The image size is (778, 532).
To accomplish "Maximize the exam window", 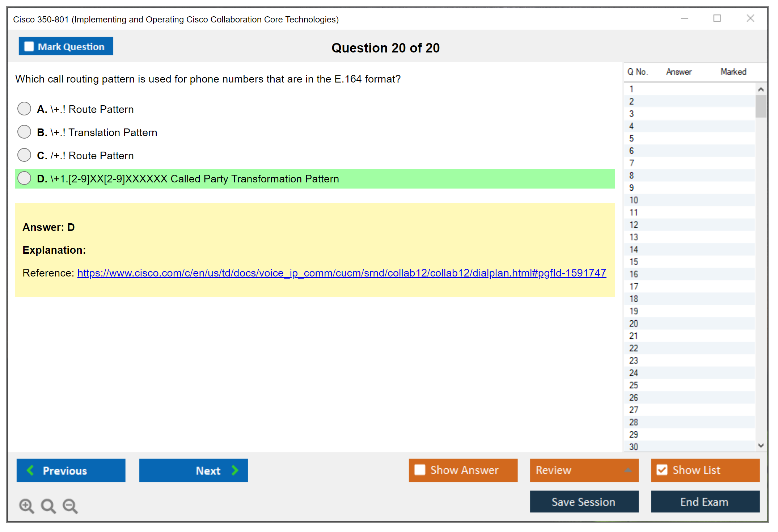I will [x=717, y=18].
